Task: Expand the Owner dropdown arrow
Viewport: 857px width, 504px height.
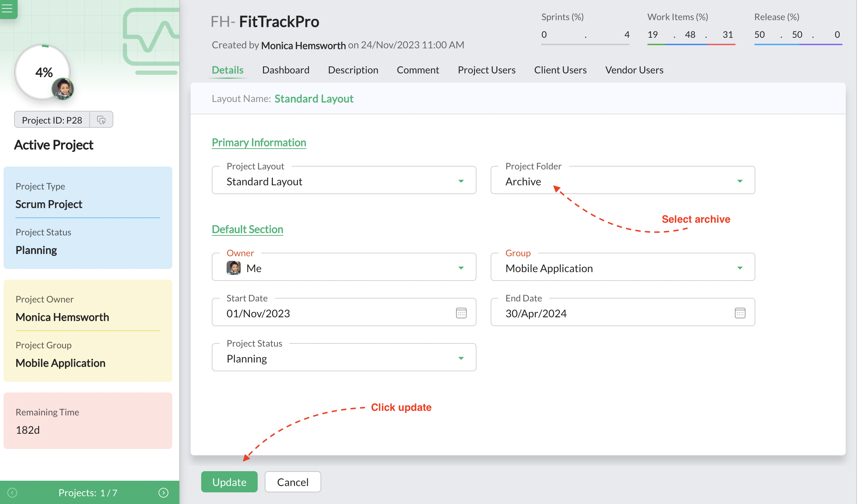Action: [x=461, y=268]
